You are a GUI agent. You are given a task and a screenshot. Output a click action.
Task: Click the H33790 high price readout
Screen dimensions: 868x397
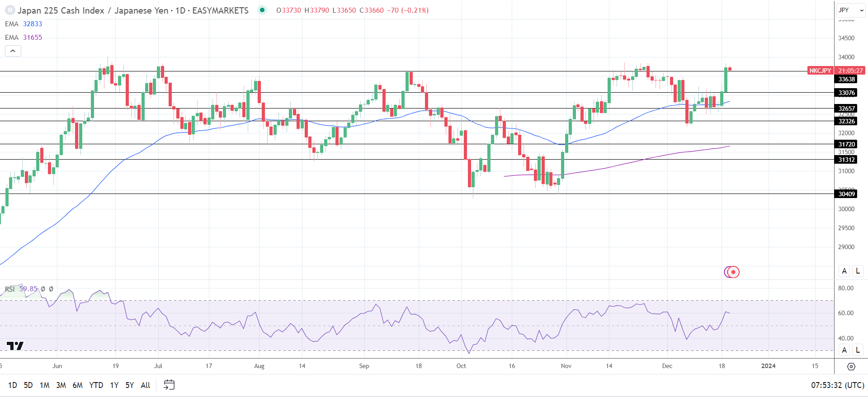coord(316,10)
